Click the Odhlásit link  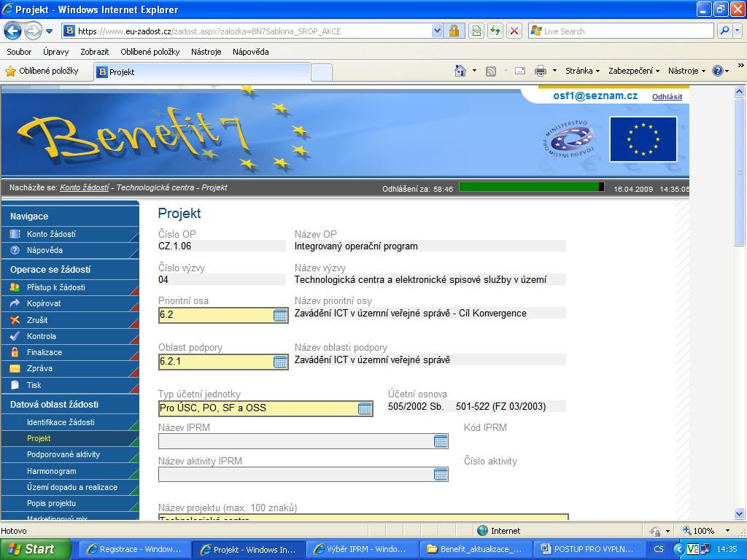(667, 97)
